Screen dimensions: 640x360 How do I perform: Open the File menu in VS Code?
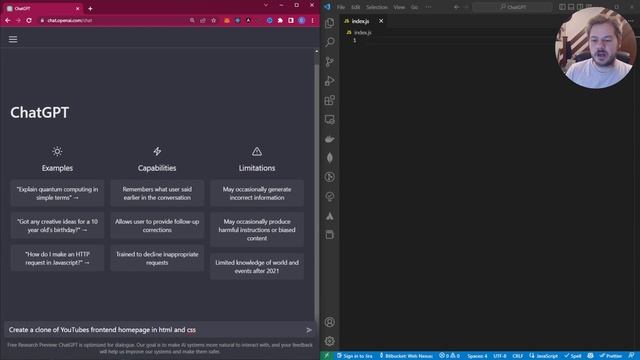tap(341, 7)
